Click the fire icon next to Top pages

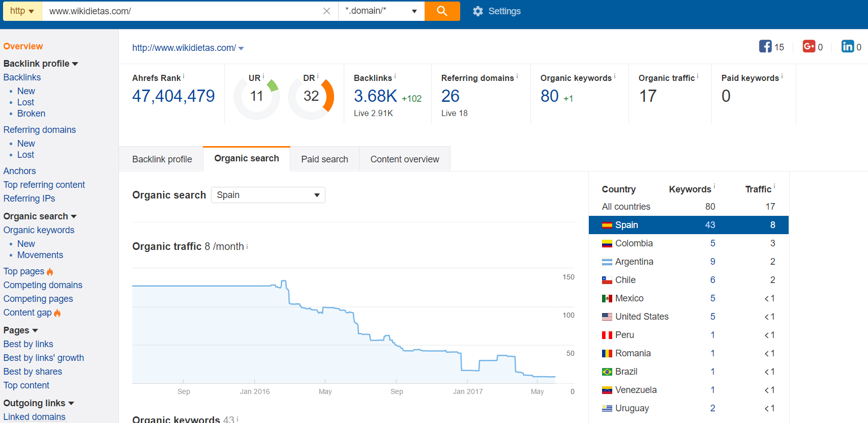pos(50,272)
